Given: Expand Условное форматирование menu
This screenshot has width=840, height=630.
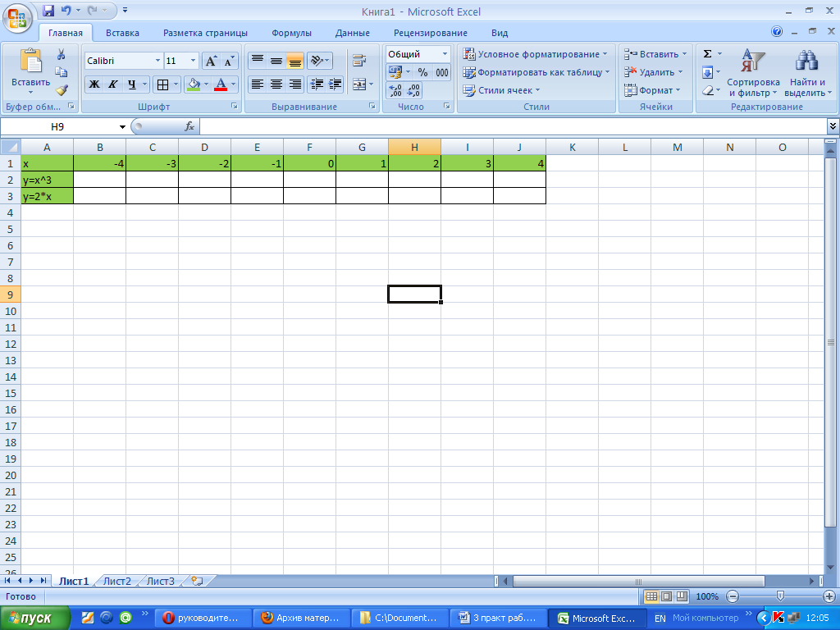Looking at the screenshot, I should click(x=535, y=54).
